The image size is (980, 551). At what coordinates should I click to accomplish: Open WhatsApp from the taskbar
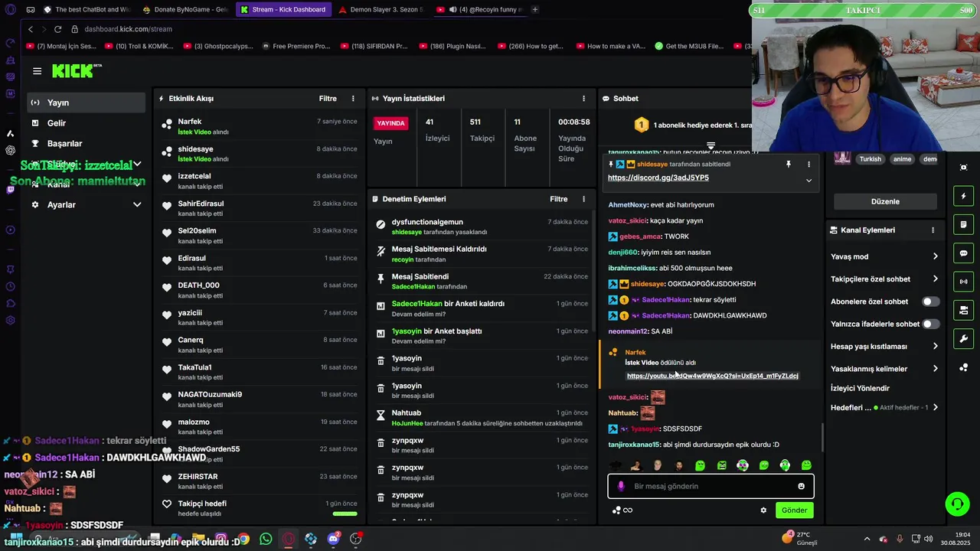[x=266, y=539]
